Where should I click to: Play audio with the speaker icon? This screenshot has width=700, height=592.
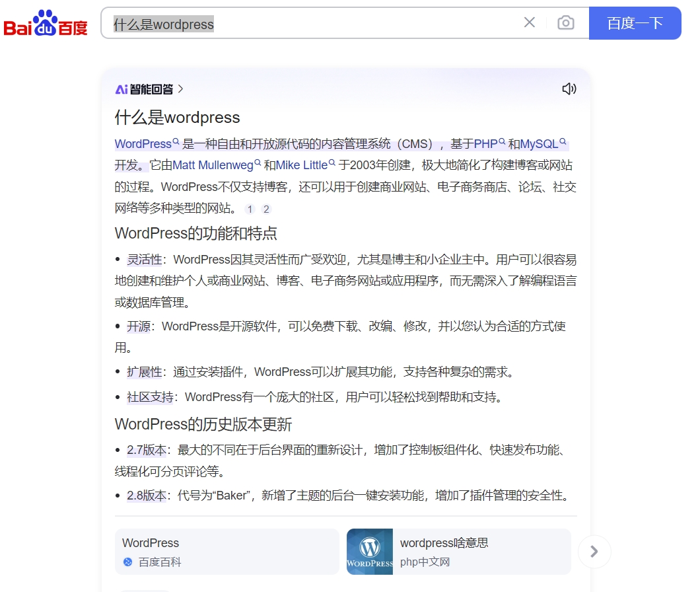569,89
